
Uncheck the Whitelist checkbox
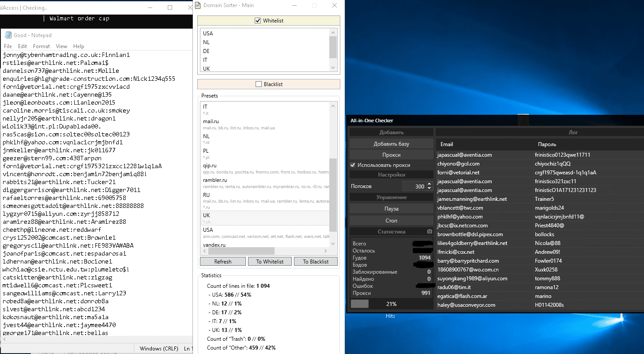258,21
